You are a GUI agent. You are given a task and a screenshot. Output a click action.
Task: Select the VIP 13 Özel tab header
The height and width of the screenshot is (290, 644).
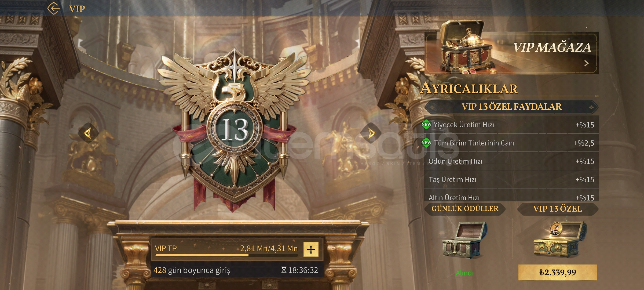tap(558, 209)
